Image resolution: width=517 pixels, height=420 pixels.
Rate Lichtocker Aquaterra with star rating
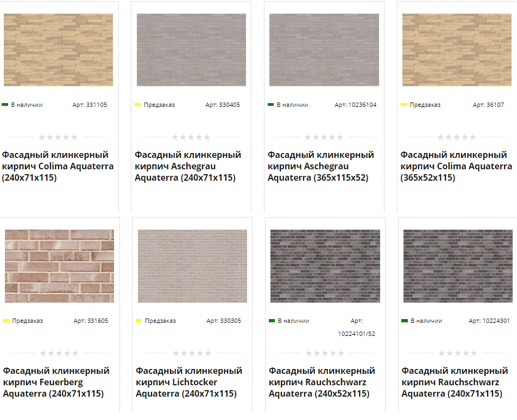192,353
